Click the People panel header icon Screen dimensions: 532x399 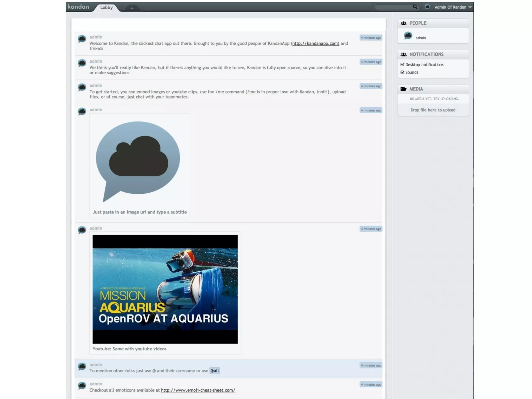[403, 23]
